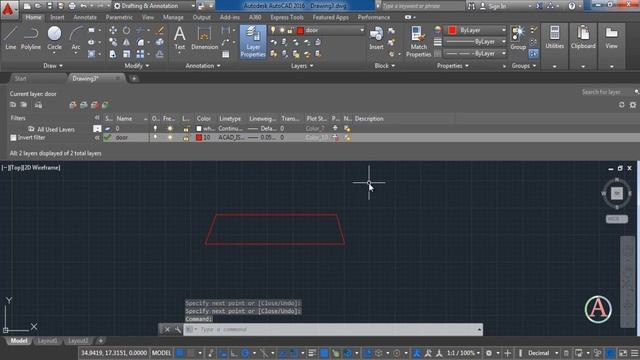Viewport: 640px width, 360px height.
Task: Select the Erase tool
Action: [160, 30]
